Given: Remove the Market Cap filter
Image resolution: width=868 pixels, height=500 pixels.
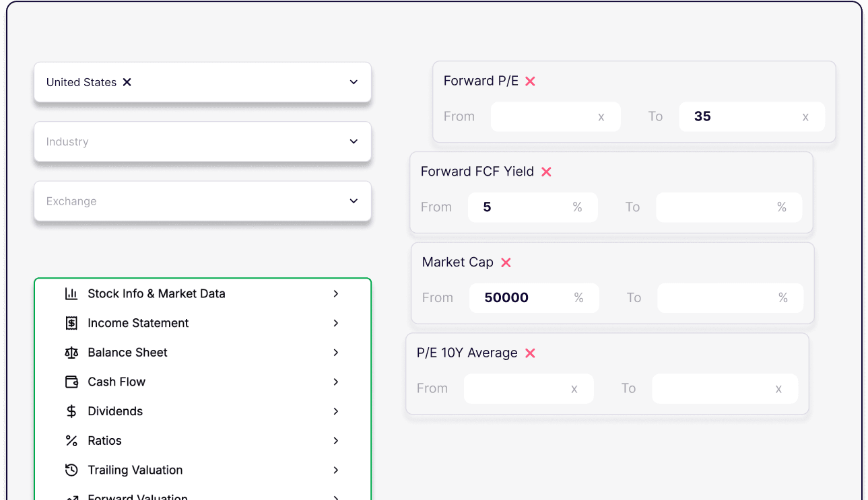Looking at the screenshot, I should tap(506, 262).
